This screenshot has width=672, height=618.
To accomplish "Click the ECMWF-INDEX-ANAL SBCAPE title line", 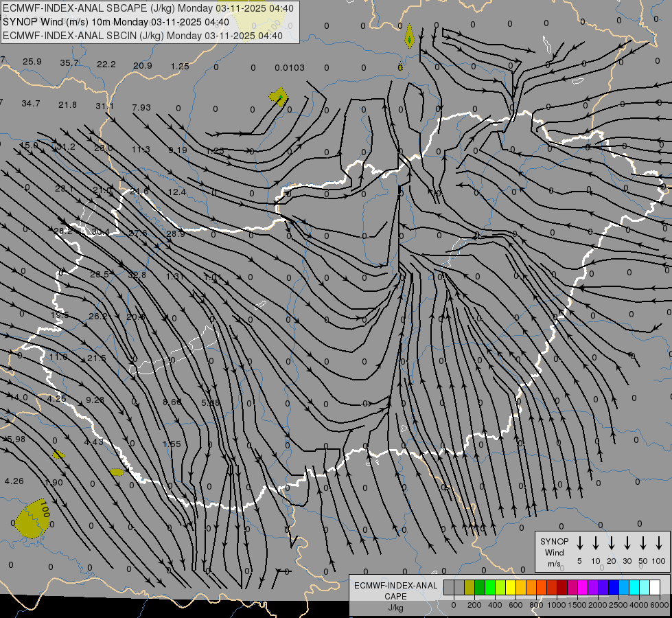I will (x=148, y=8).
